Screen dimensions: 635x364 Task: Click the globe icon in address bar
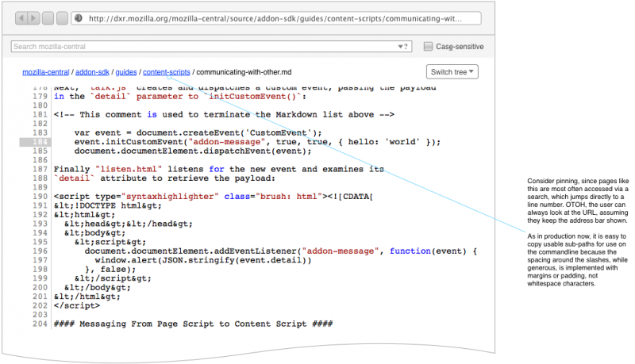pyautogui.click(x=79, y=18)
